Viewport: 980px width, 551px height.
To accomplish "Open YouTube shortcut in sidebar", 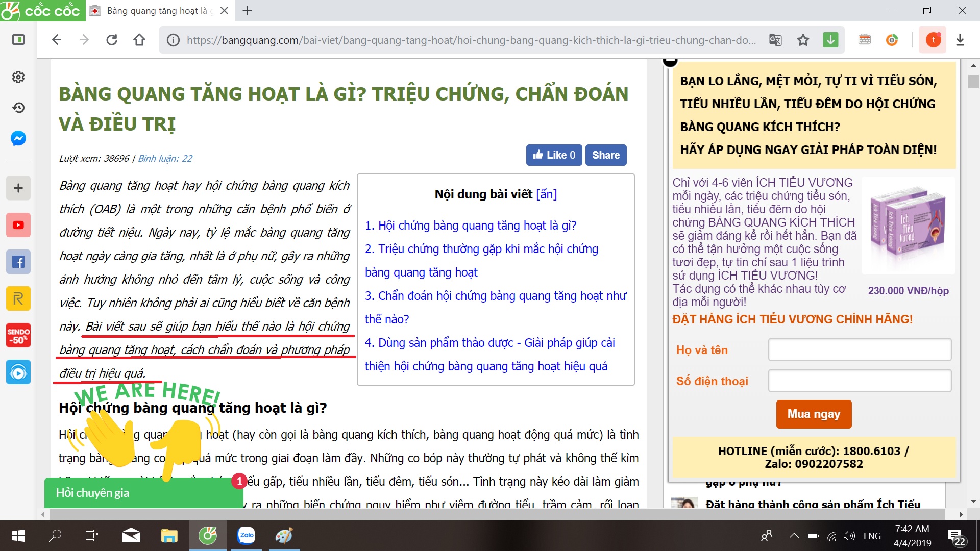I will pyautogui.click(x=18, y=225).
